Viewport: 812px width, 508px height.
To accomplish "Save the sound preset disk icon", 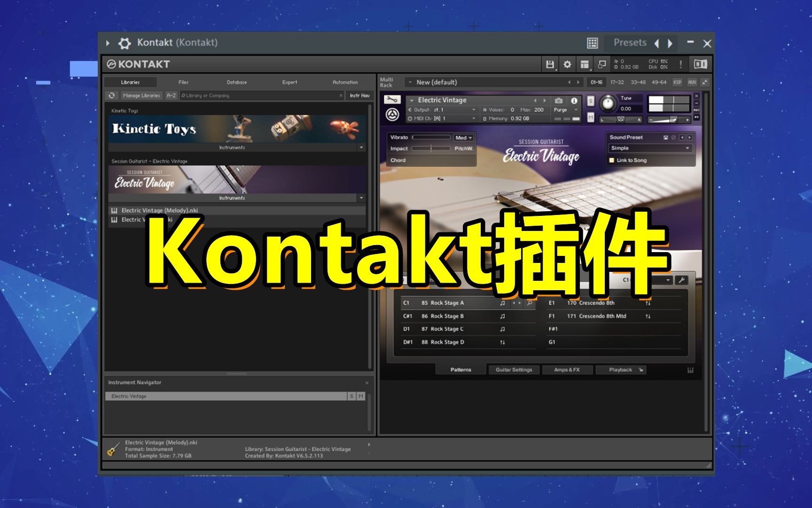I will 665,137.
